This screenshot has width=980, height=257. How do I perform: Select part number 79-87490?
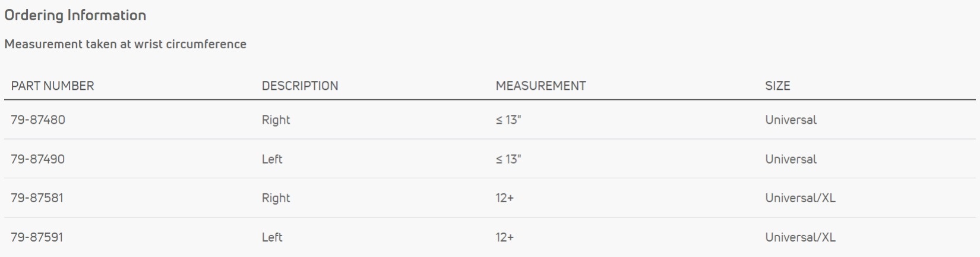[x=38, y=159]
